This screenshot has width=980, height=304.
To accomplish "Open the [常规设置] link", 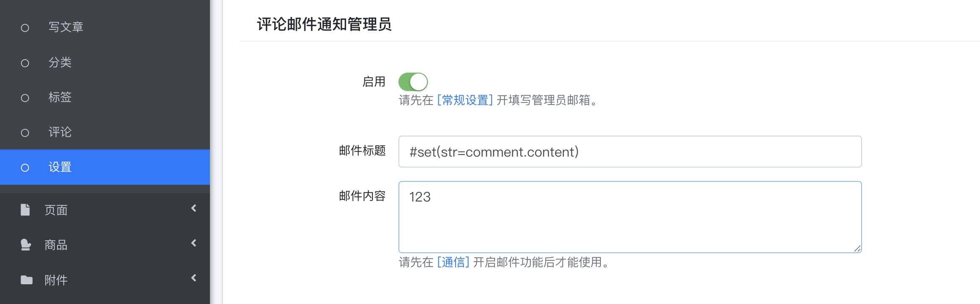I will click(465, 100).
